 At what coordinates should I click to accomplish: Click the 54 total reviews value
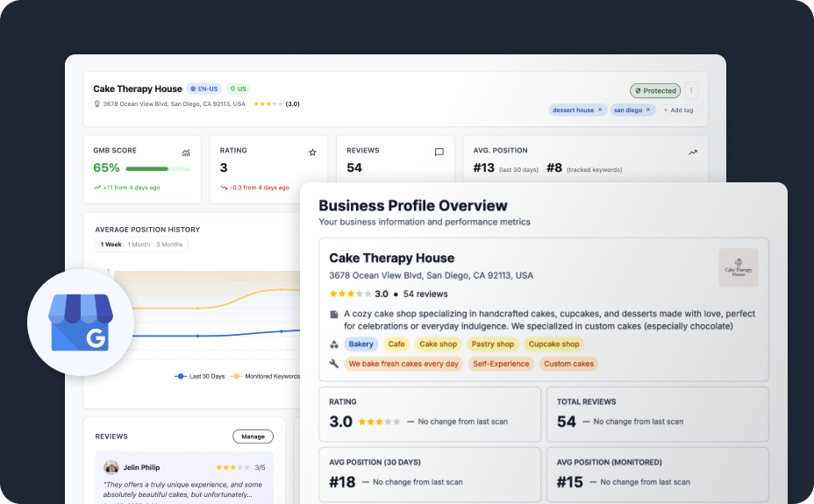point(567,422)
